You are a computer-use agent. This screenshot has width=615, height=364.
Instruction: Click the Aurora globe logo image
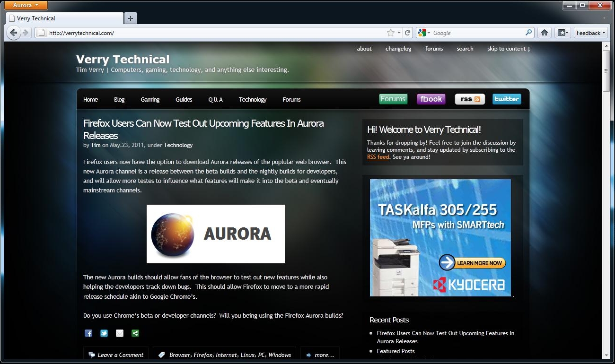[x=216, y=234]
